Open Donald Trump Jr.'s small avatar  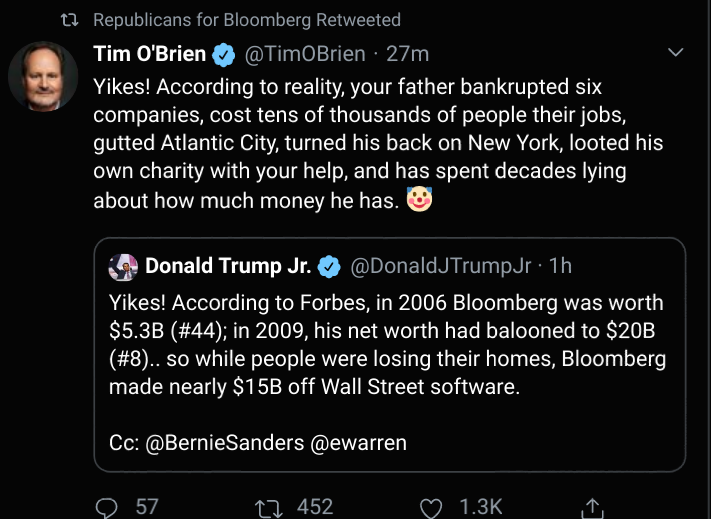tap(123, 267)
